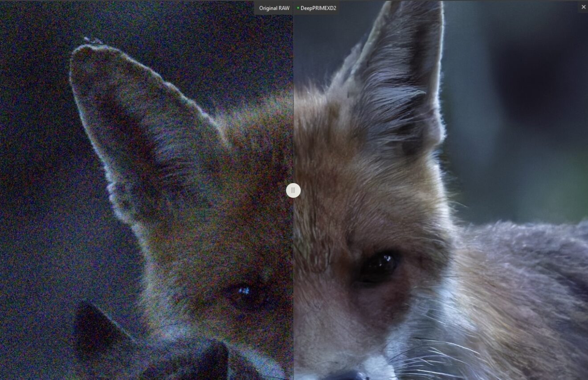588x380 pixels.
Task: Click the small insect on the RAW ear tip
Action: click(94, 41)
